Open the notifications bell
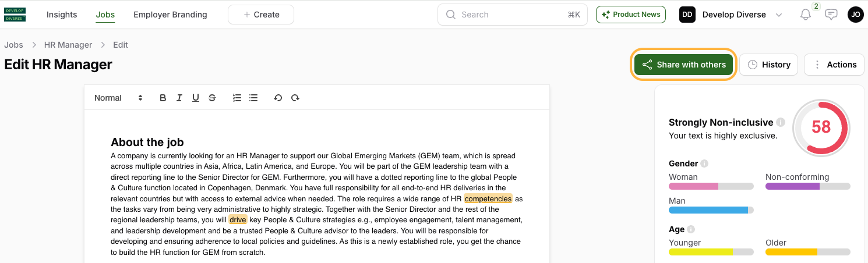 point(806,15)
